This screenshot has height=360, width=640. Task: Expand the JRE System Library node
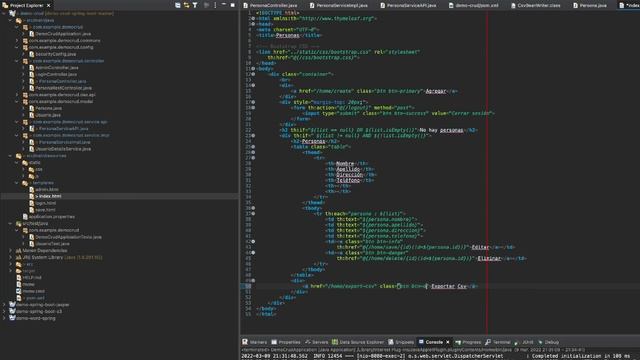[x=11, y=258]
